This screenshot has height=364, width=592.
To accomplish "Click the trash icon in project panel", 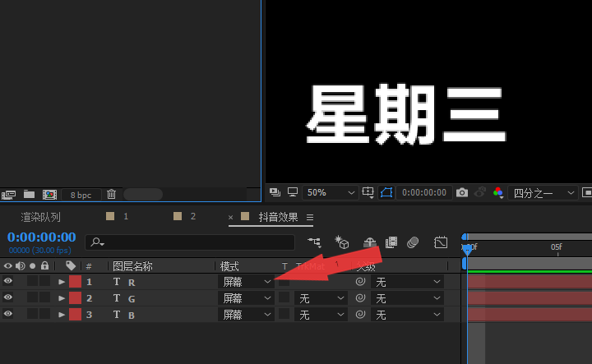I will pos(111,195).
